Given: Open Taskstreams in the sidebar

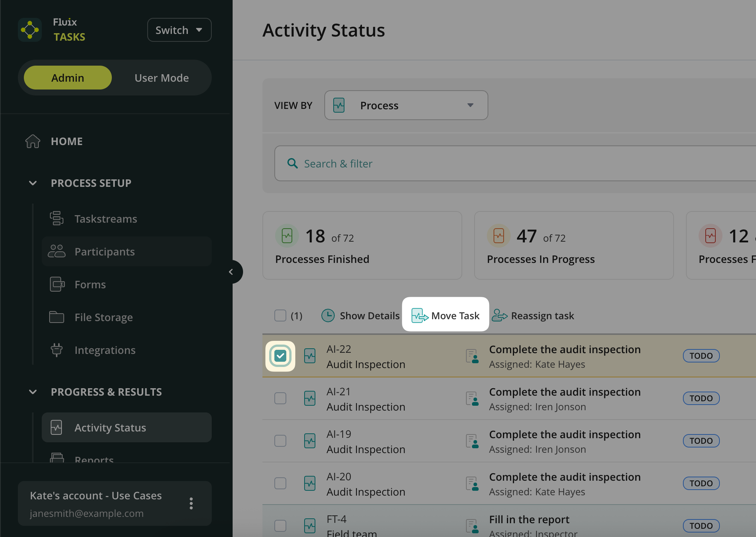Looking at the screenshot, I should pyautogui.click(x=106, y=219).
